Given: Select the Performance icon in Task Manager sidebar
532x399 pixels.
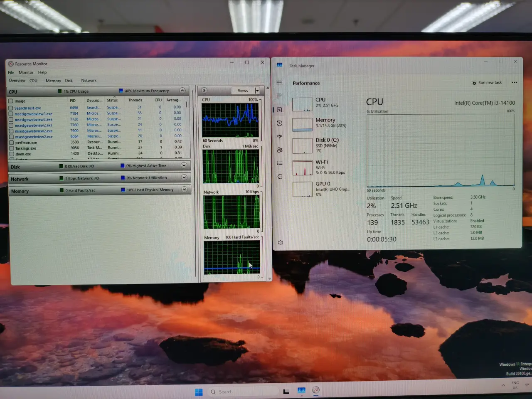Looking at the screenshot, I should point(279,110).
